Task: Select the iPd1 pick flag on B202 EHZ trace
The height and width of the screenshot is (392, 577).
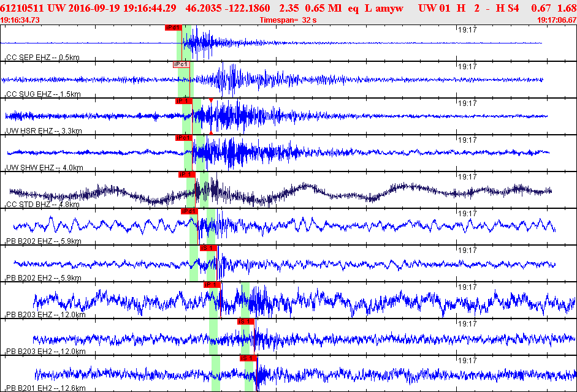Action: tap(189, 211)
